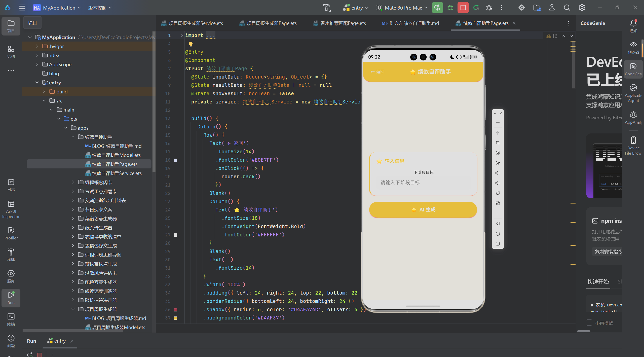Collapse the 项目周报生成器 folder
The height and width of the screenshot is (357, 644).
coord(73,309)
